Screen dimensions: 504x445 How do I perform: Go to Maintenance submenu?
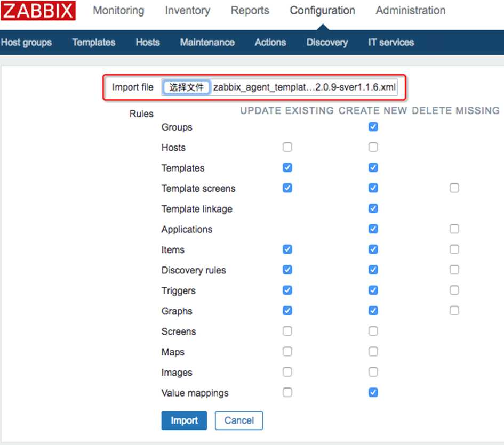[x=207, y=43]
